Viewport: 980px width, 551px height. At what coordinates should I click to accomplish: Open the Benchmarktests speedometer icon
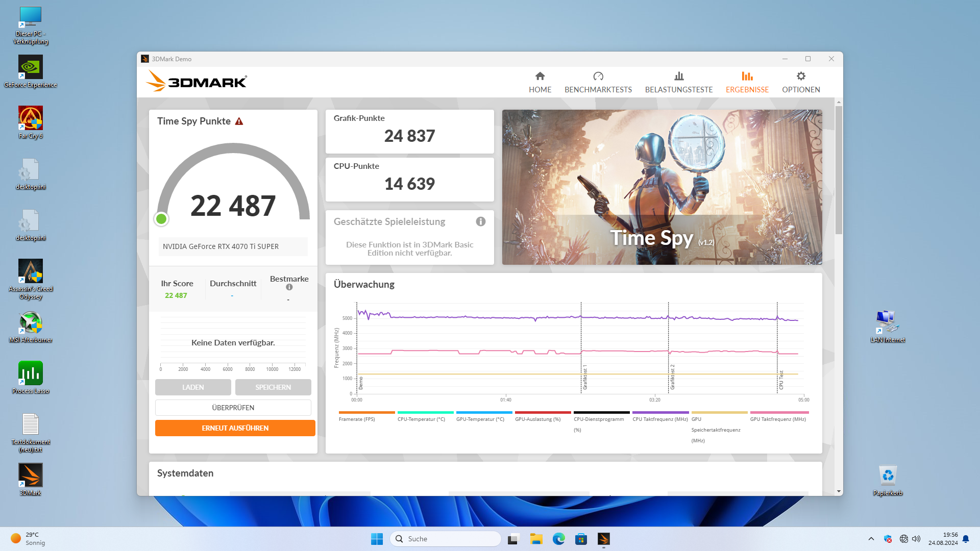[x=598, y=77]
